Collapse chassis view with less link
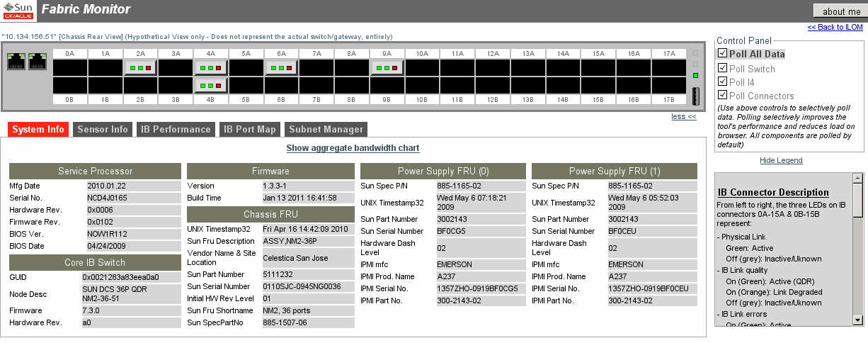This screenshot has height=343, width=868. pos(683,116)
